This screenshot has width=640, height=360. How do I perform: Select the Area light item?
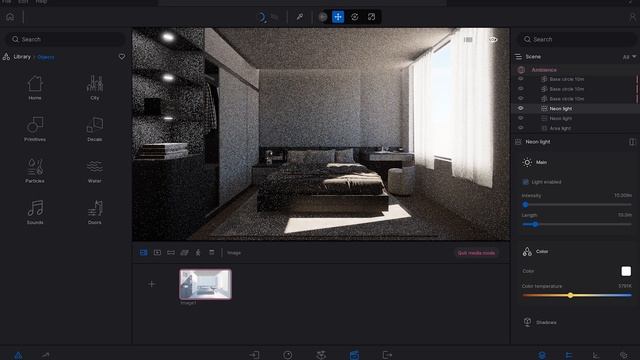(x=560, y=128)
